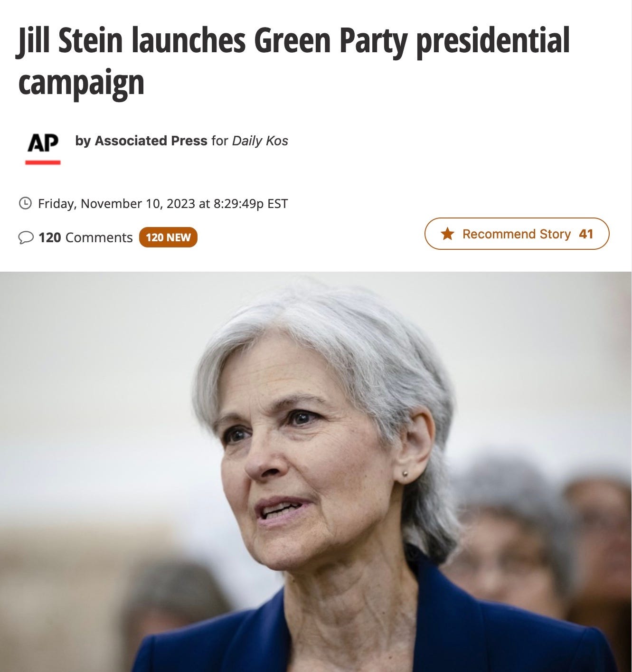Click the word campaign in headline
This screenshot has width=632, height=672.
[81, 83]
